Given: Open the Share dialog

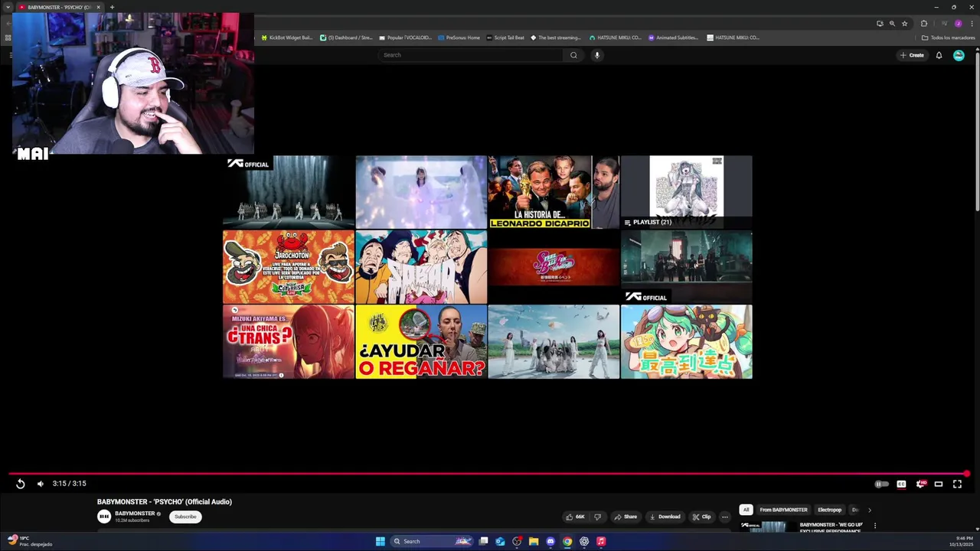Looking at the screenshot, I should coord(626,517).
